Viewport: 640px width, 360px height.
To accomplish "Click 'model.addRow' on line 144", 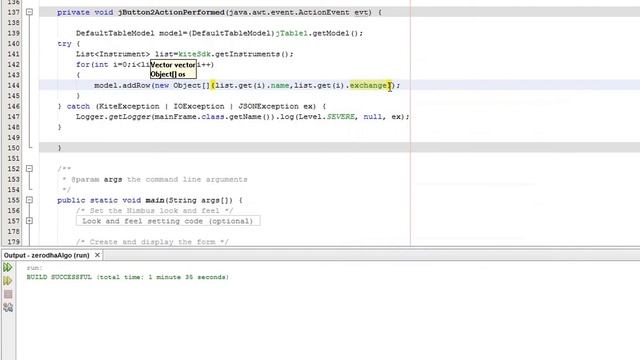I will pyautogui.click(x=122, y=85).
